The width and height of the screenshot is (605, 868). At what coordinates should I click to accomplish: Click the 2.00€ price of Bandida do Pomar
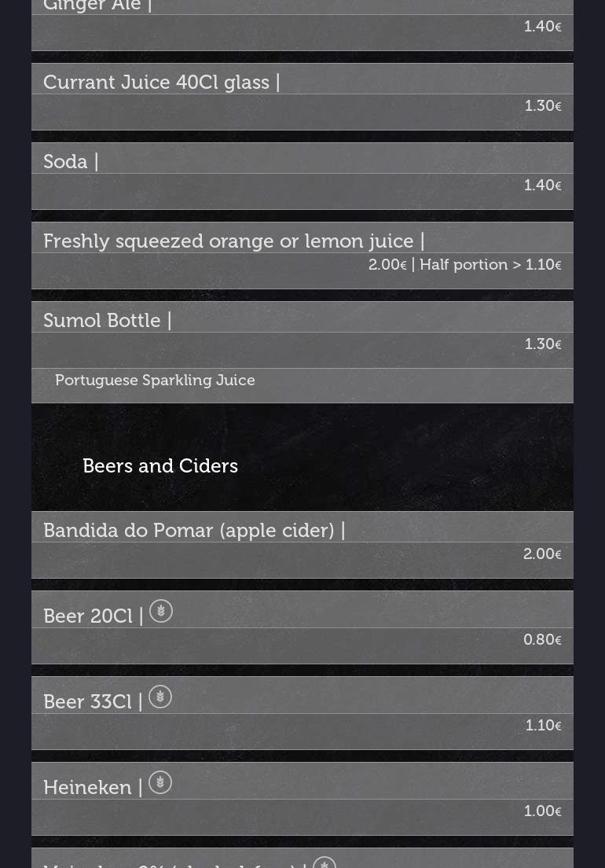(x=542, y=554)
